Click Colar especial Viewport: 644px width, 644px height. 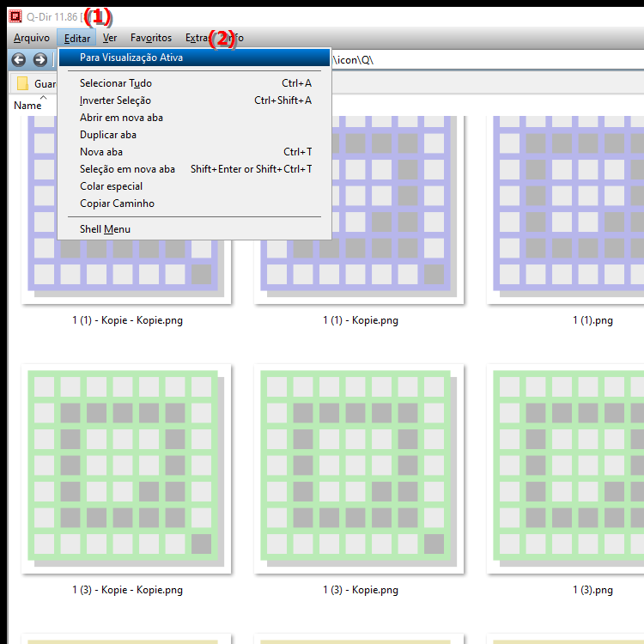click(111, 186)
